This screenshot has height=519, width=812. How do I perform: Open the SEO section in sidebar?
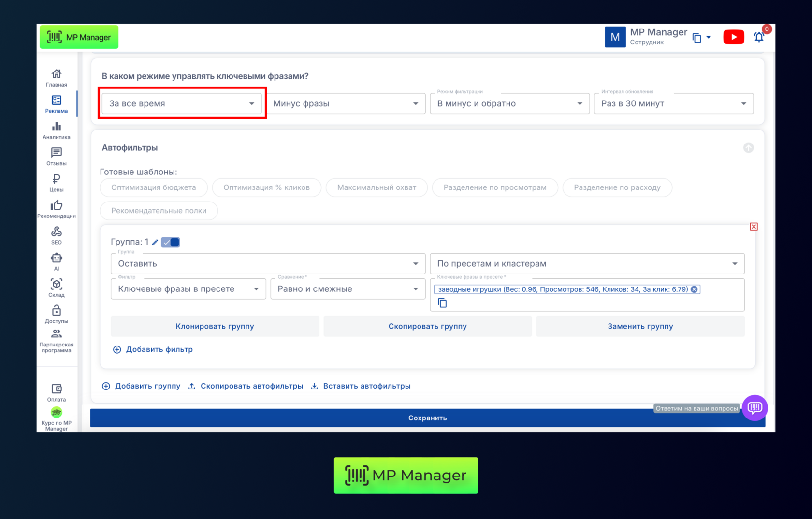[x=57, y=235]
